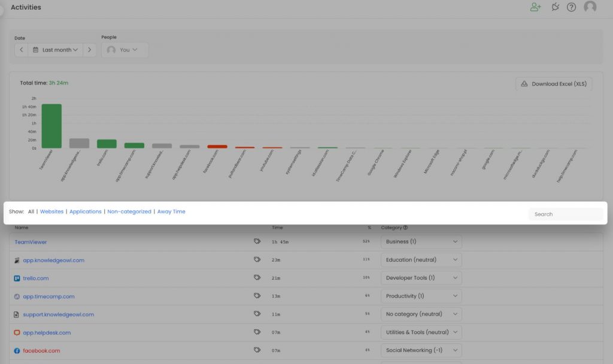The width and height of the screenshot is (613, 364).
Task: Go to next date range arrow
Action: 90,50
